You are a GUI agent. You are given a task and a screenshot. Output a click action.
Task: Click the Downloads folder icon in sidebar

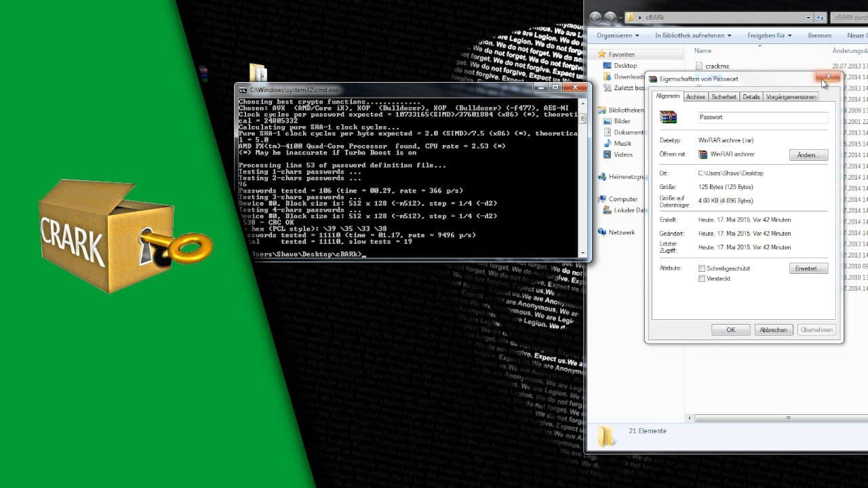(x=606, y=77)
